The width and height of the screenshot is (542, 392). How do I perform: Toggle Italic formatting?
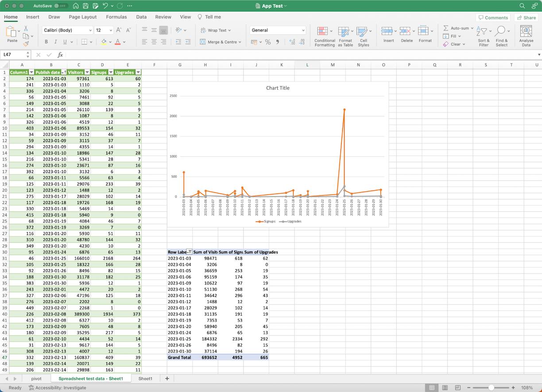pos(55,42)
